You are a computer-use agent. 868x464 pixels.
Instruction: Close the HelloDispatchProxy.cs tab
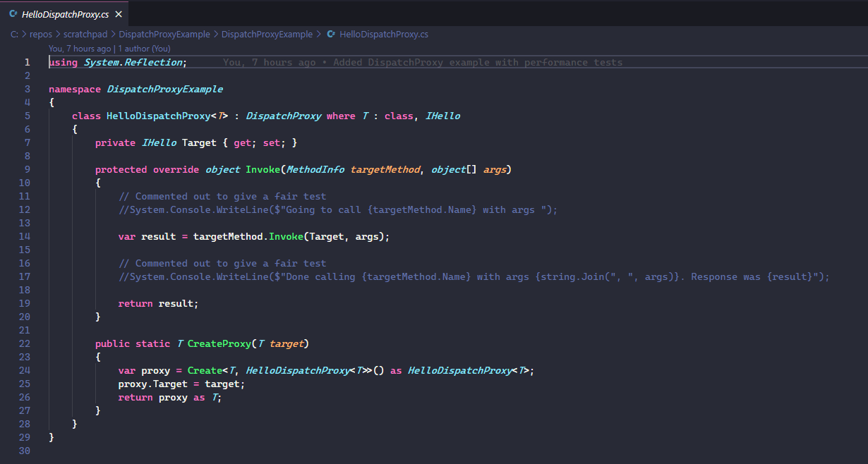(117, 13)
